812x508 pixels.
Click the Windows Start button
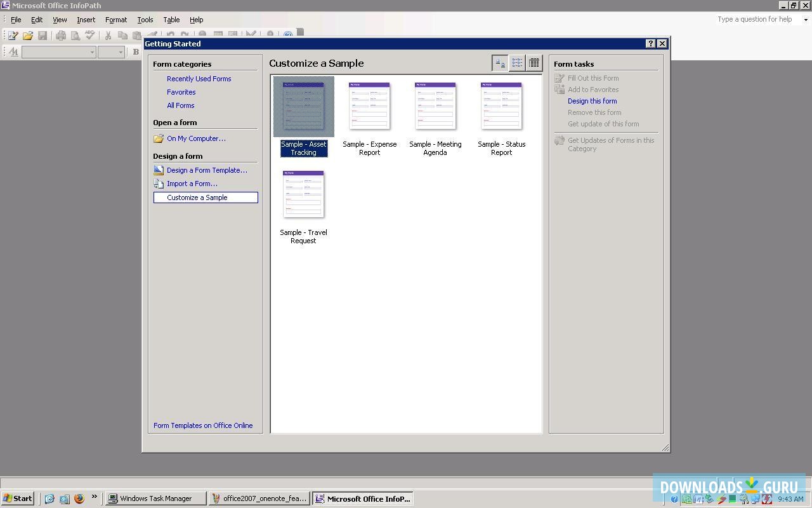click(x=17, y=498)
